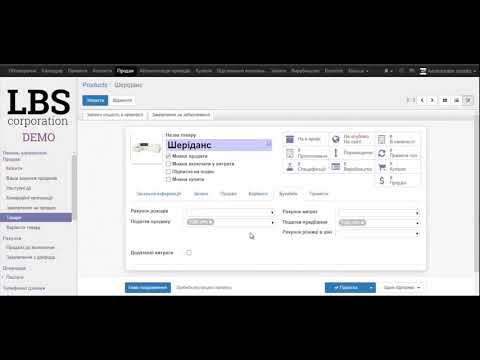Viewport: 480px width, 360px height.
Task: Tick the 'Додаткові витрати' checkbox
Action: [x=189, y=253]
